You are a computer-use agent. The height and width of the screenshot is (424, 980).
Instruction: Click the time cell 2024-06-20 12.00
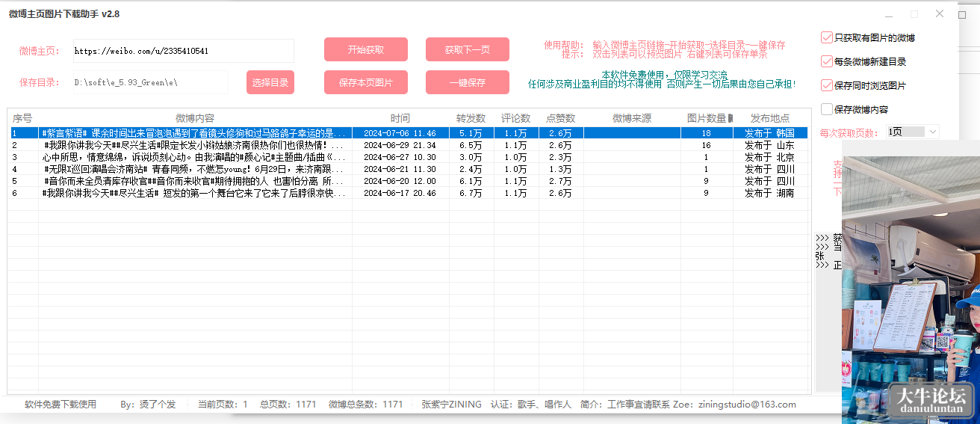pos(400,181)
